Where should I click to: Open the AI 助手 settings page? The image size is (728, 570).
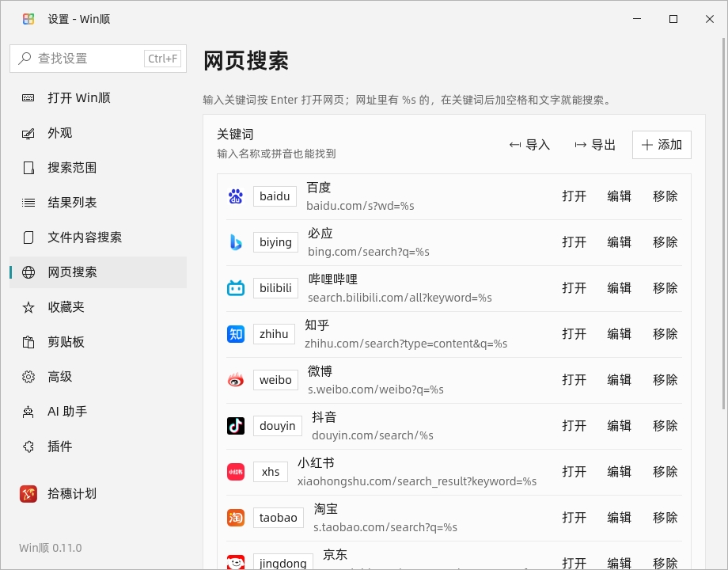tap(98, 412)
